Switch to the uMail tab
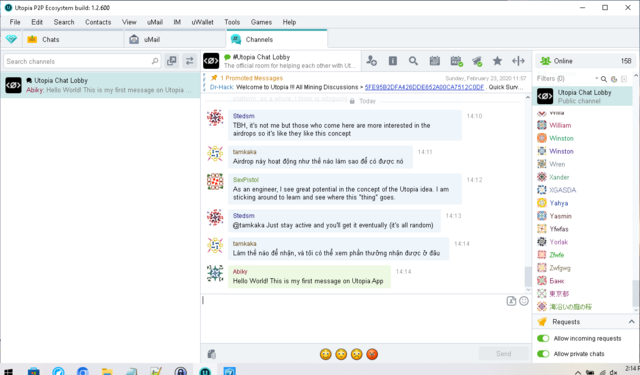Viewport: 640px width, 375px height. coord(175,39)
